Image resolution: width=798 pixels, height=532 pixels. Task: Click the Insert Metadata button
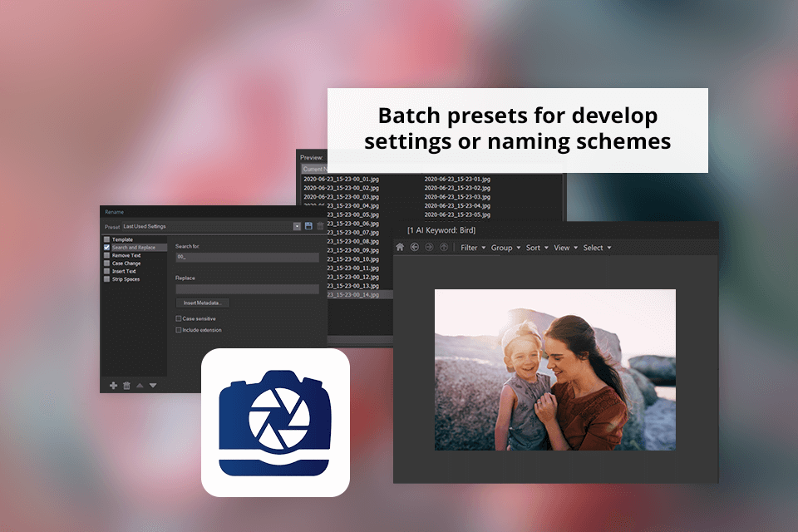(202, 303)
